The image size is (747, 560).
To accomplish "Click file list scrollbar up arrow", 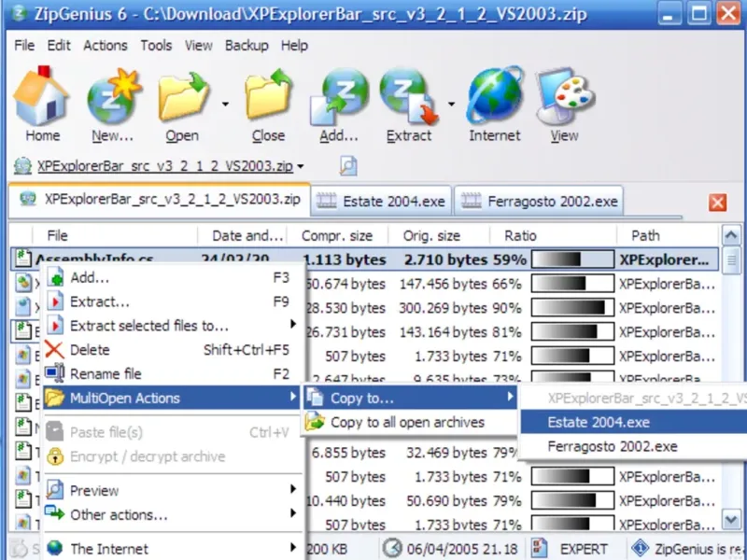I will pos(731,236).
